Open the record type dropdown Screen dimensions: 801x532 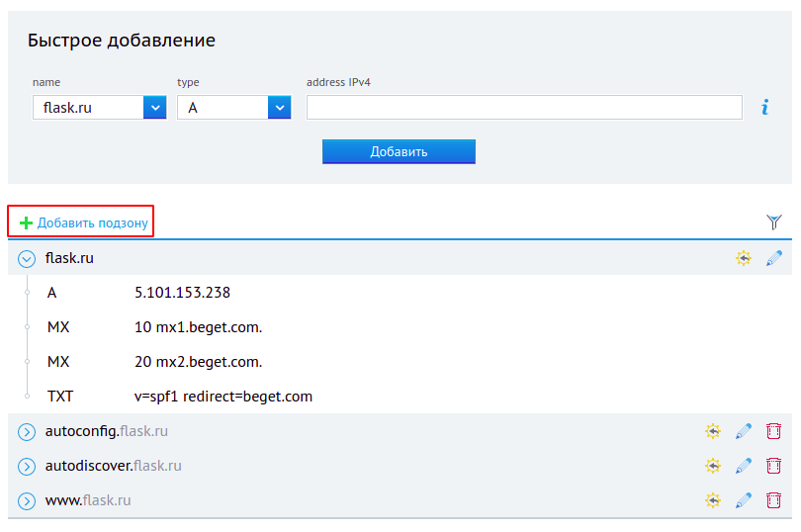click(279, 108)
